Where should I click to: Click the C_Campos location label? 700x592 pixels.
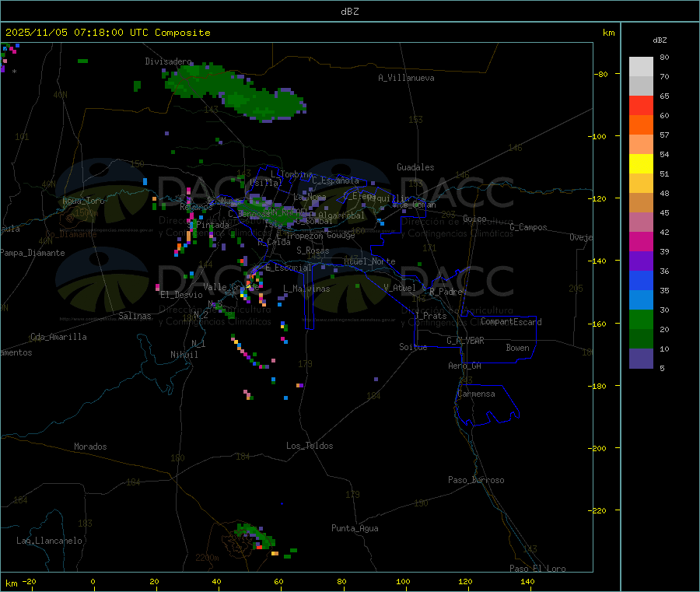pyautogui.click(x=528, y=227)
